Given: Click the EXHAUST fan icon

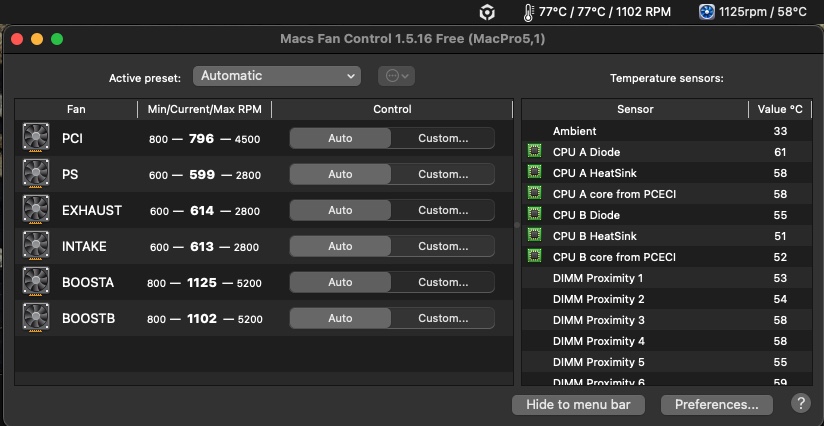Looking at the screenshot, I should (x=36, y=210).
